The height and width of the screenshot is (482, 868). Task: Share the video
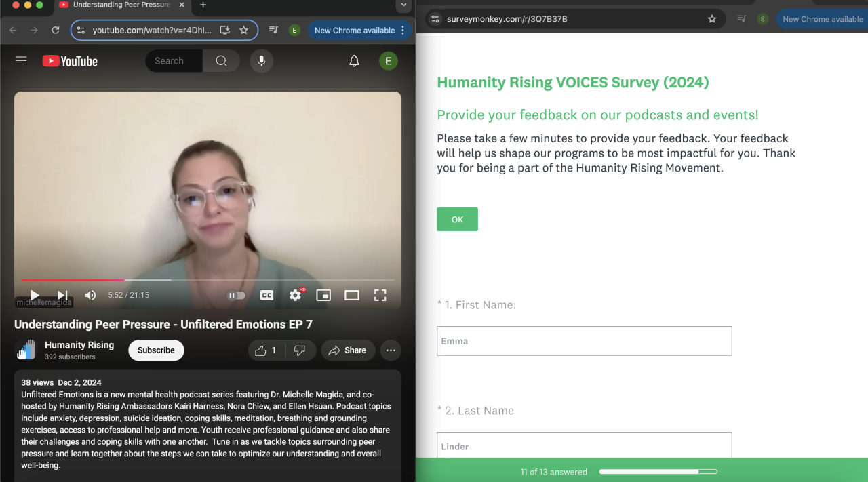(348, 350)
